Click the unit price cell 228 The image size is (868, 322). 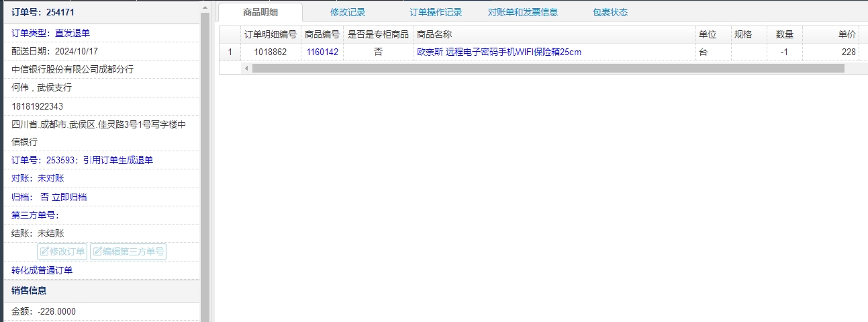click(x=831, y=52)
